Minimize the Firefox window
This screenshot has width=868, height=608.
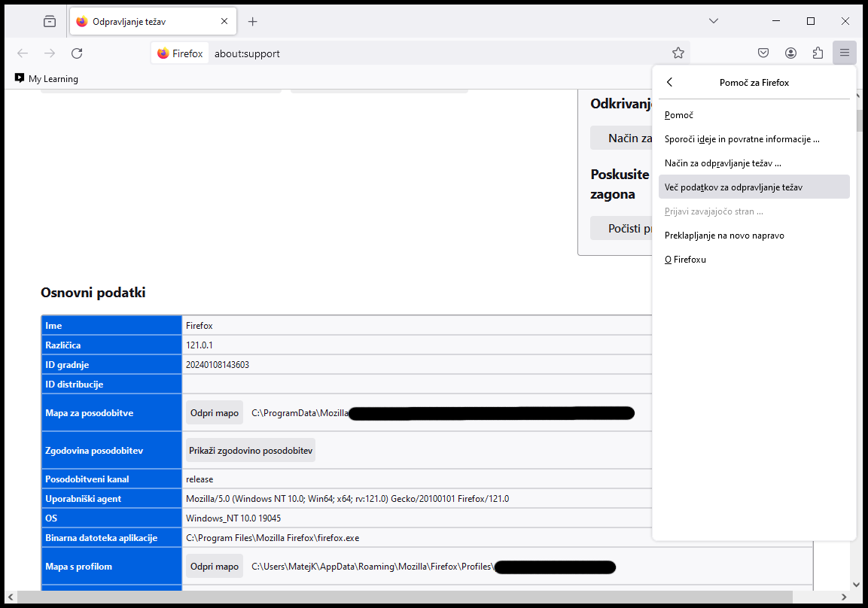point(776,21)
